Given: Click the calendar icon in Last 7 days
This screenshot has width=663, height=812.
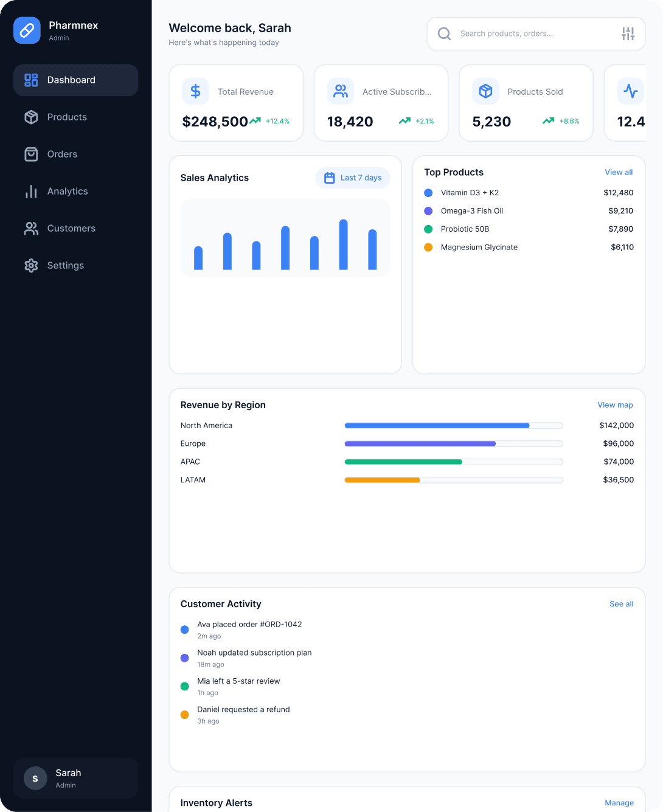Looking at the screenshot, I should [x=330, y=178].
